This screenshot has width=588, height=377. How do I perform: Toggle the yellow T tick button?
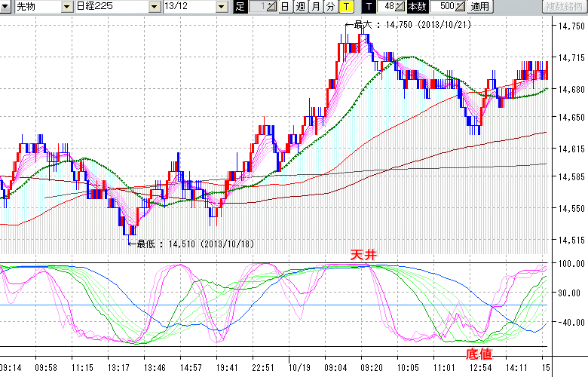(346, 7)
